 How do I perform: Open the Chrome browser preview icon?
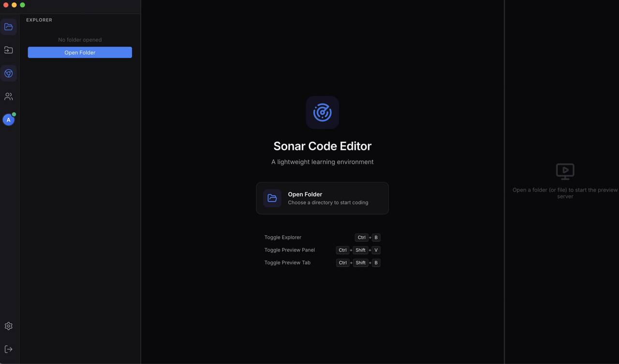point(9,73)
